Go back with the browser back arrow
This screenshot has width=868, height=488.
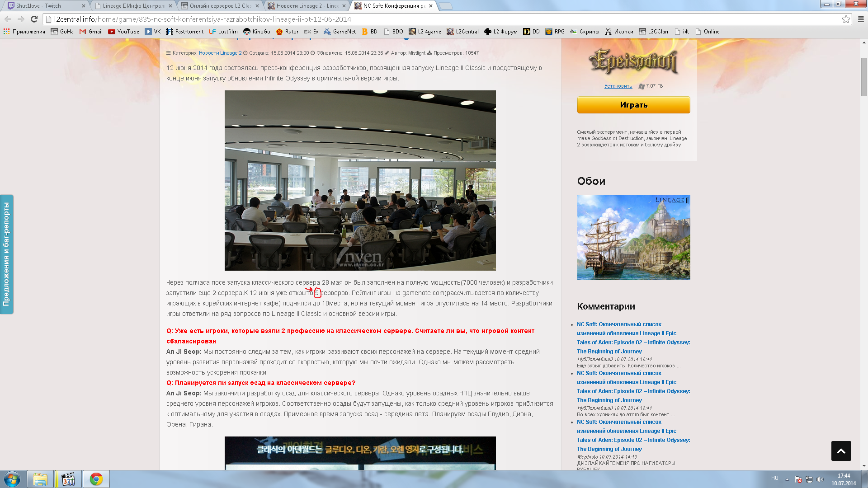coord(8,19)
